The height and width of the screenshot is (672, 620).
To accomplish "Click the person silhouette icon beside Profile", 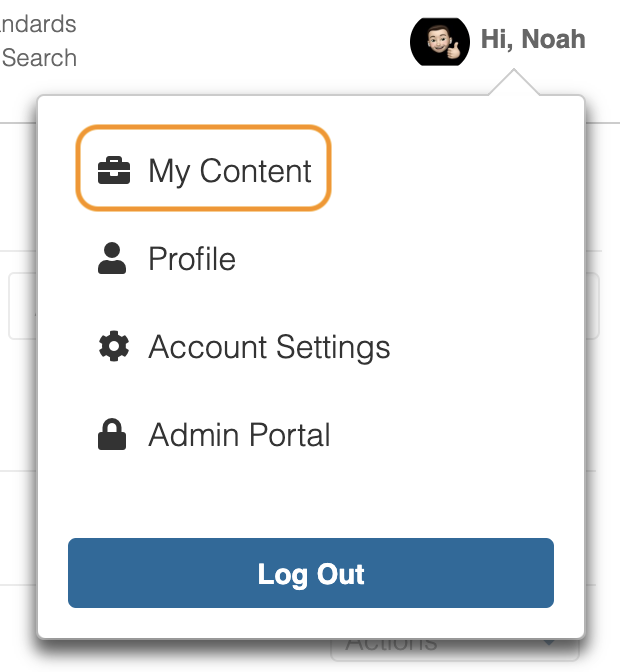I will click(113, 259).
